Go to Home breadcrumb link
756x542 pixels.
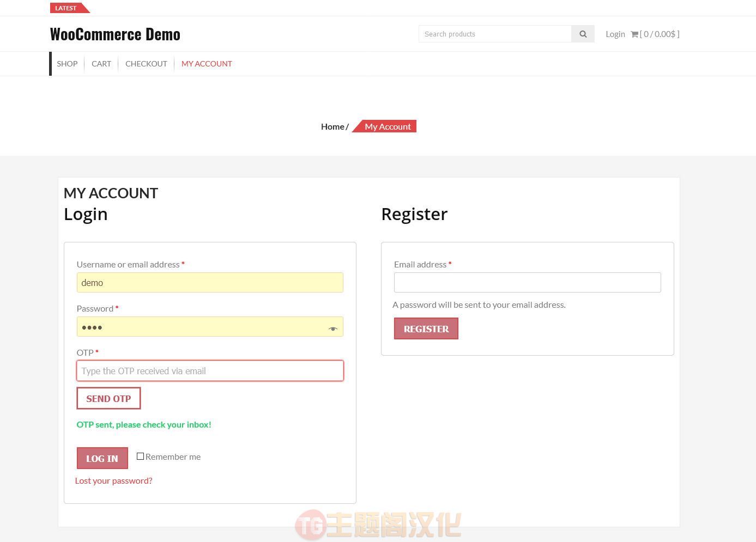click(x=332, y=126)
